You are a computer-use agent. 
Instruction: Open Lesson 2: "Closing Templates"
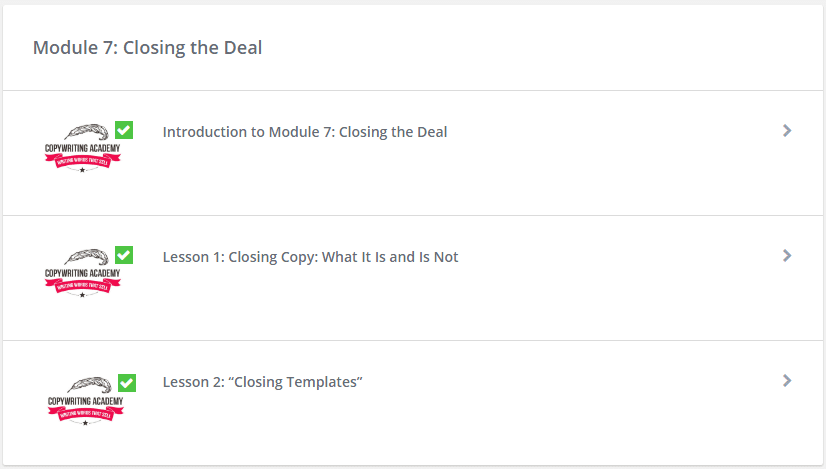click(x=262, y=382)
